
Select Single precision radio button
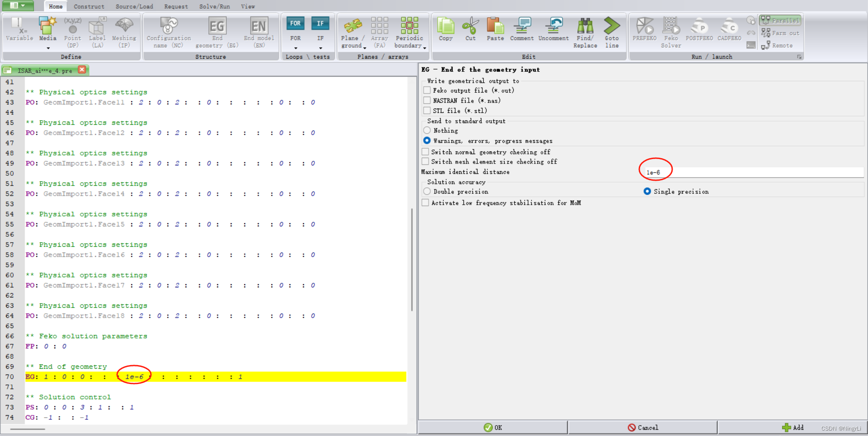point(647,192)
